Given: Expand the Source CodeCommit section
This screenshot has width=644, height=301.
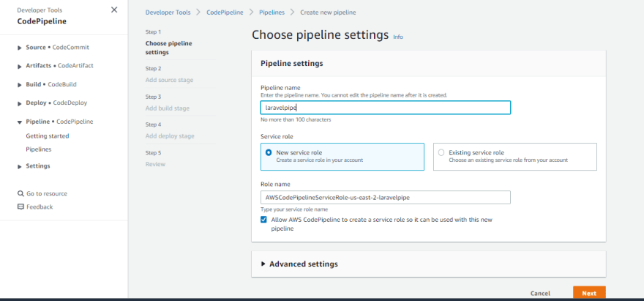Looking at the screenshot, I should (x=19, y=48).
